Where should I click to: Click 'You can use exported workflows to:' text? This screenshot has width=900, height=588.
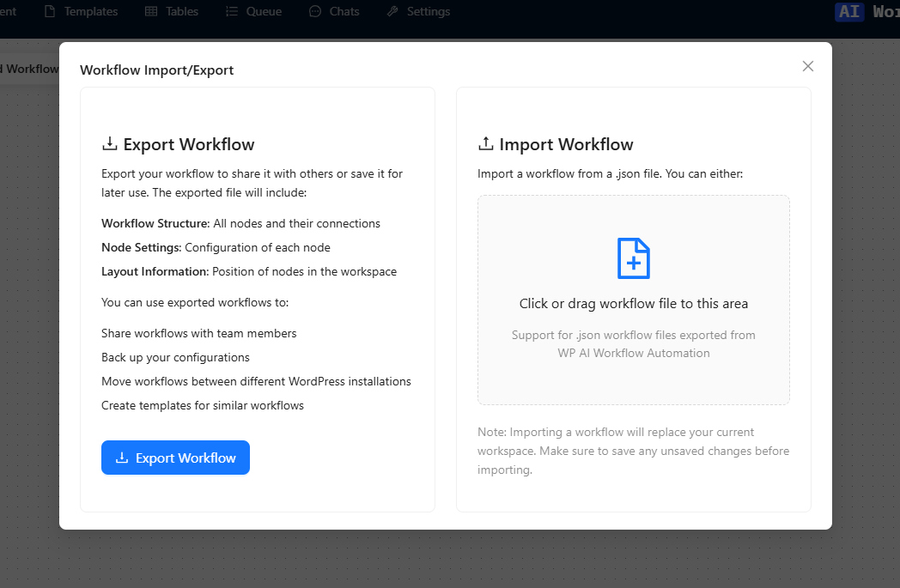pos(195,302)
